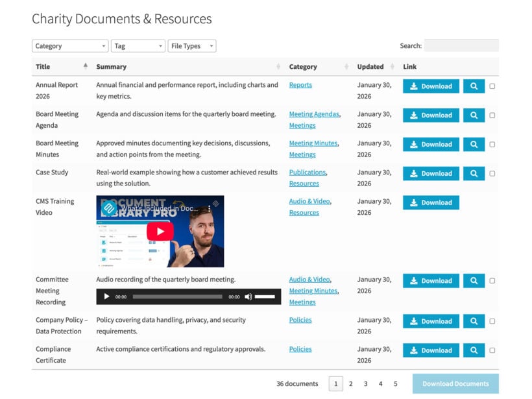The image size is (532, 399).
Task: Open the Category filter dropdown
Action: click(69, 45)
